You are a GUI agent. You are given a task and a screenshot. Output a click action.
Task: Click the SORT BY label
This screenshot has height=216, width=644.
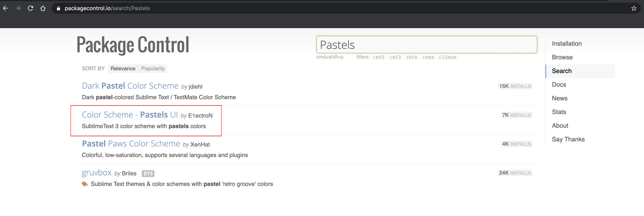click(x=93, y=68)
